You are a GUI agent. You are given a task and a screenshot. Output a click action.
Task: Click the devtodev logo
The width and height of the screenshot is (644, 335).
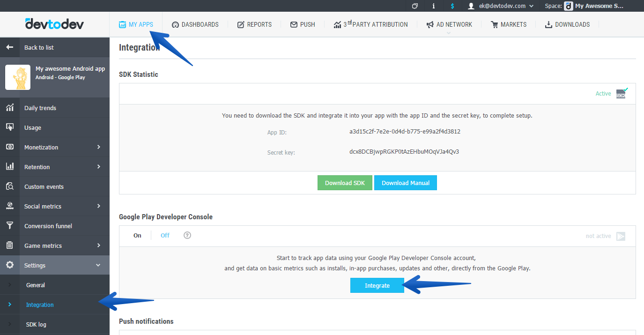click(x=54, y=24)
